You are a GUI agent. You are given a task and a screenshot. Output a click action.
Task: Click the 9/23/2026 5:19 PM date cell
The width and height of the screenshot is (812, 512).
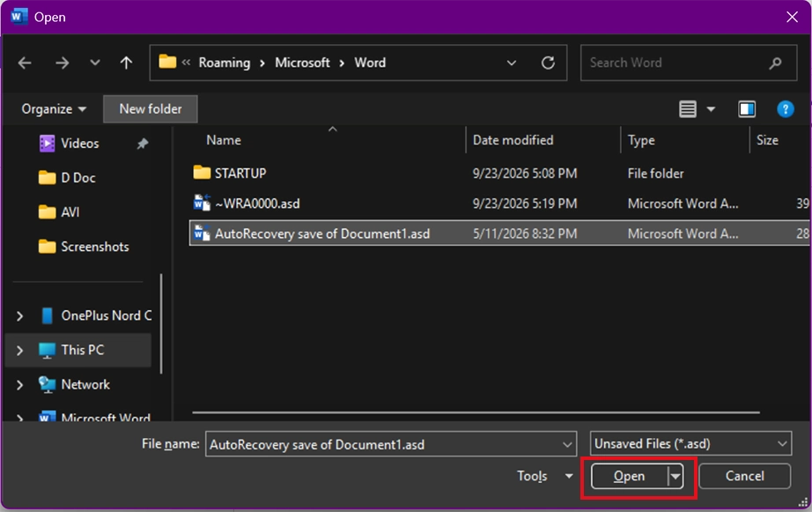point(525,204)
